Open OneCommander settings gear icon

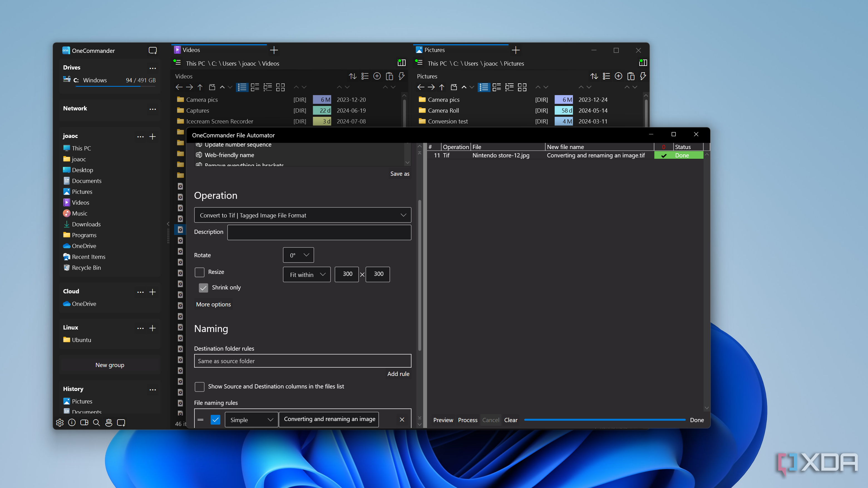(60, 423)
